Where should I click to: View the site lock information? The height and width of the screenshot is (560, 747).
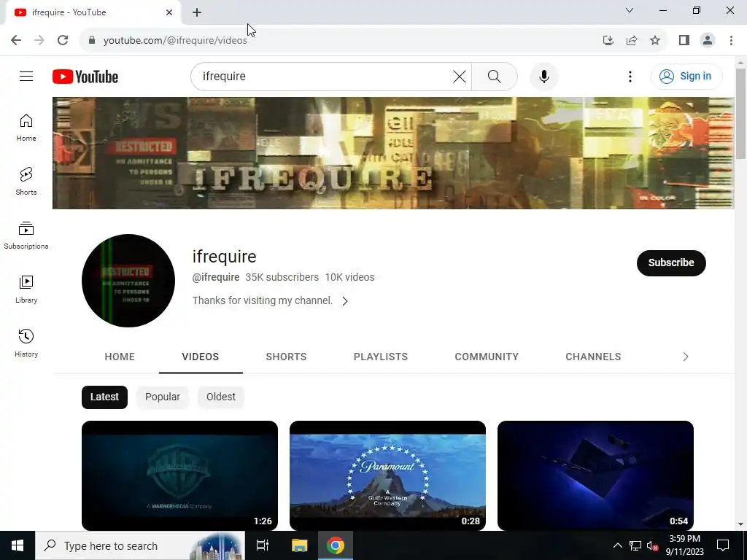coord(92,40)
